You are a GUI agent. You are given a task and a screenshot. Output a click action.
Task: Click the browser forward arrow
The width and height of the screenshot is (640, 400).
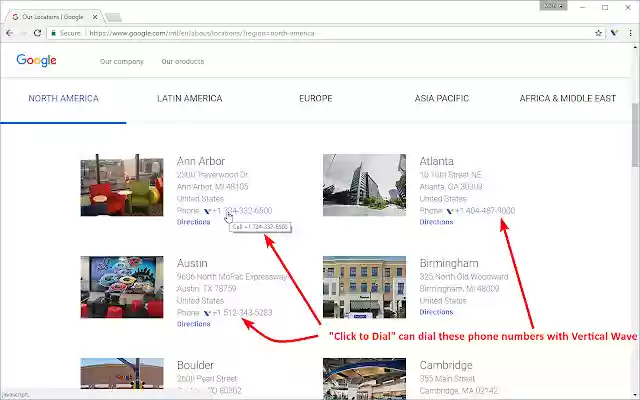click(23, 33)
